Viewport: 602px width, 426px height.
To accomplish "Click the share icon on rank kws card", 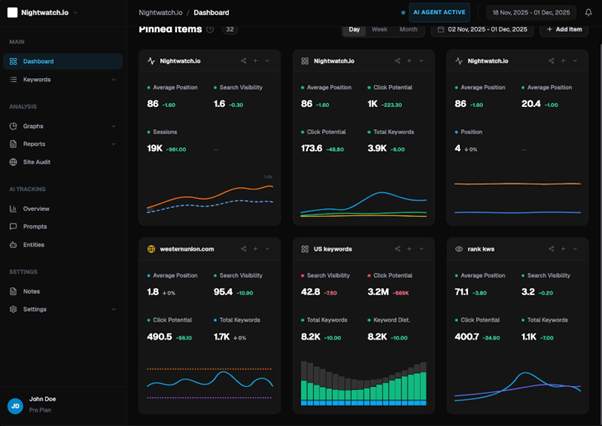I will coord(551,248).
